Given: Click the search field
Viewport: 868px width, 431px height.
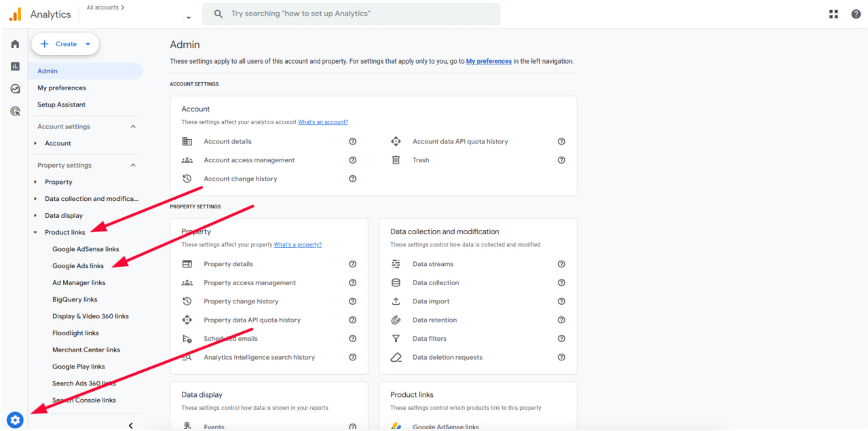Looking at the screenshot, I should pyautogui.click(x=352, y=14).
